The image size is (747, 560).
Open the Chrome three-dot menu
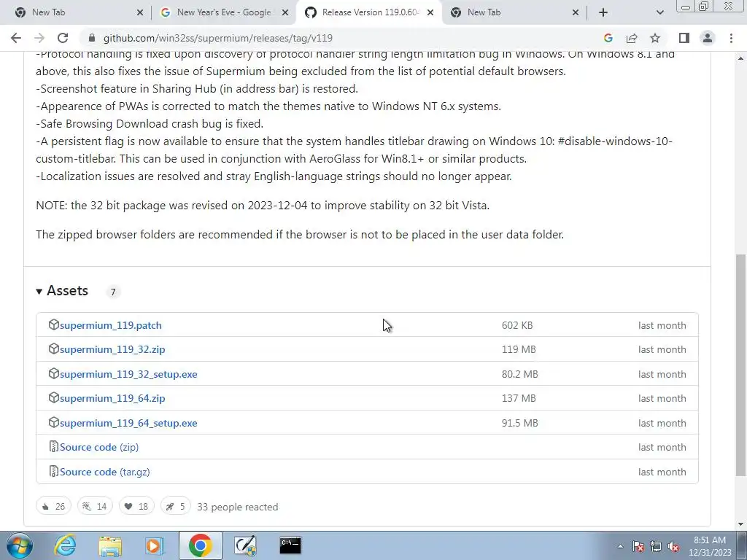coord(731,38)
